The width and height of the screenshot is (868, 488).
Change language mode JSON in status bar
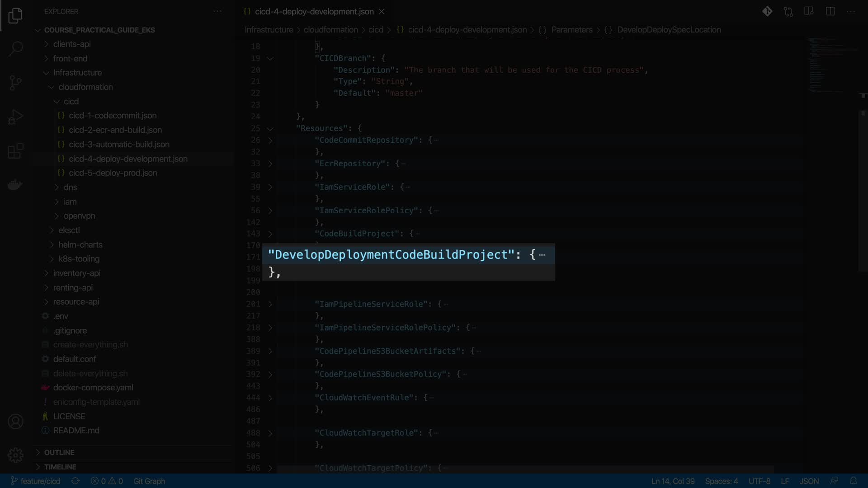[x=809, y=481]
